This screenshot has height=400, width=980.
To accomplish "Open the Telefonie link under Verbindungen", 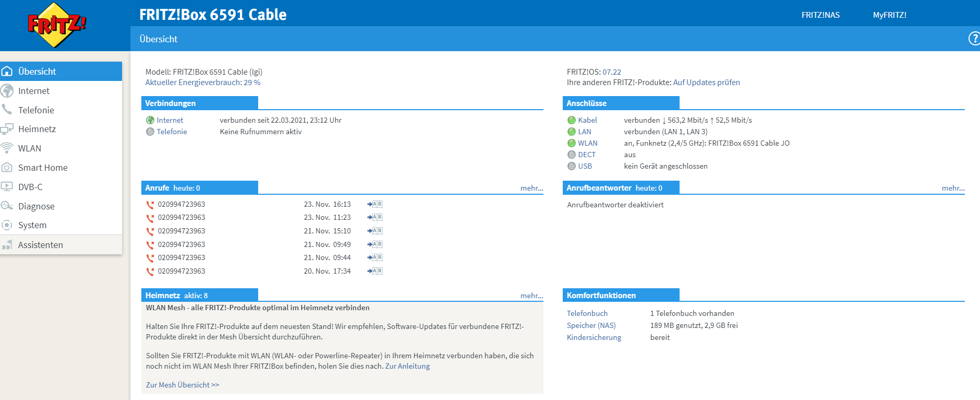I will (x=172, y=132).
